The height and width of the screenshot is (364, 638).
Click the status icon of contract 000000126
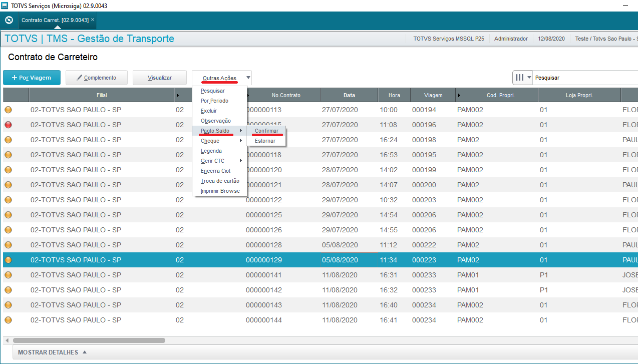pos(8,230)
